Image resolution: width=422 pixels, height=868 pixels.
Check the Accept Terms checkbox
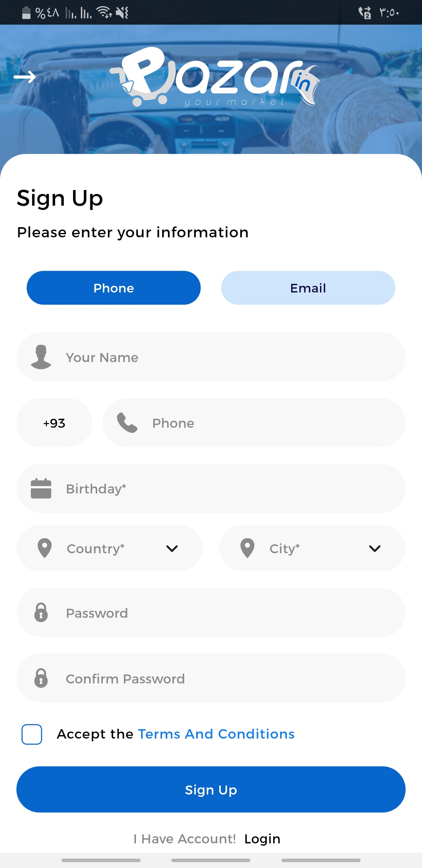(x=32, y=734)
